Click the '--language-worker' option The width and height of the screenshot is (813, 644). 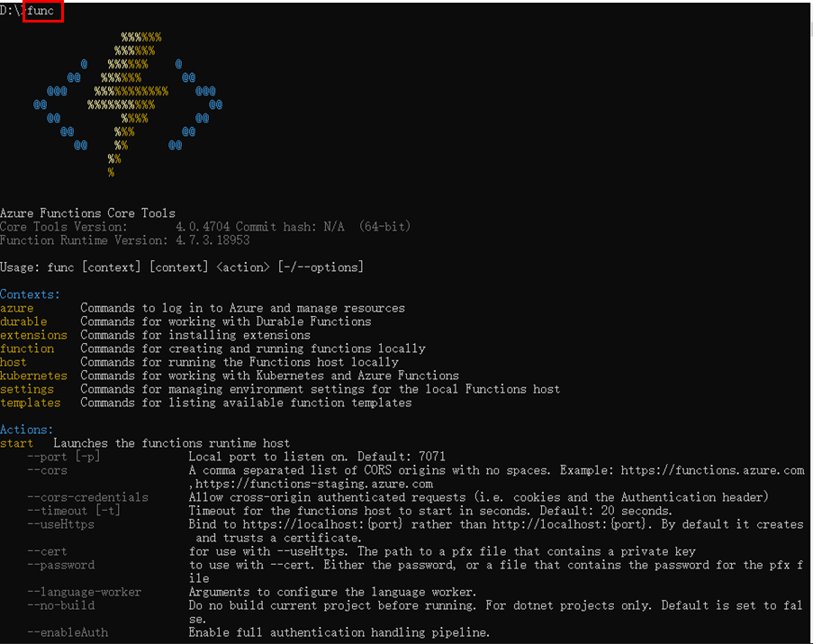(x=84, y=592)
